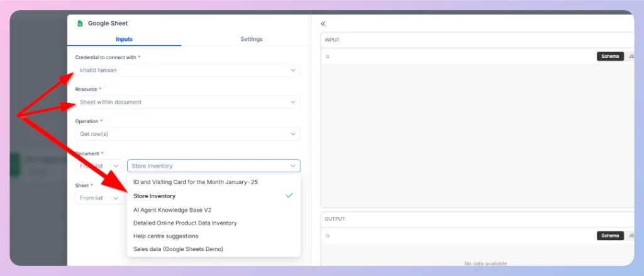Click the Google Sheet title text
The image size is (644, 276).
108,23
